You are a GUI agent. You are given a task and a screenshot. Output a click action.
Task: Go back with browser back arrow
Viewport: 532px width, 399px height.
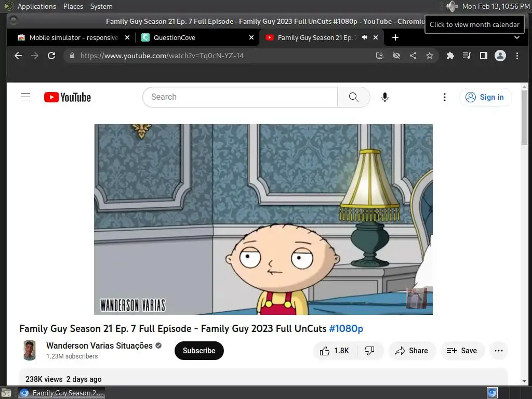point(18,56)
